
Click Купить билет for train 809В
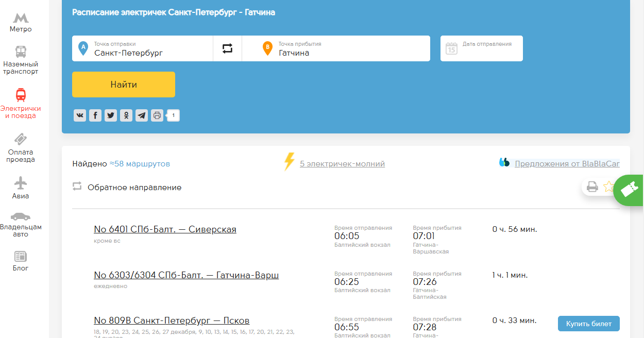pos(588,324)
